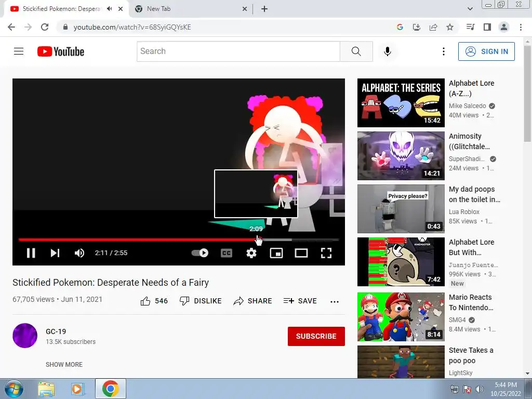
Task: Open GC-19 channel avatar
Action: (x=25, y=335)
